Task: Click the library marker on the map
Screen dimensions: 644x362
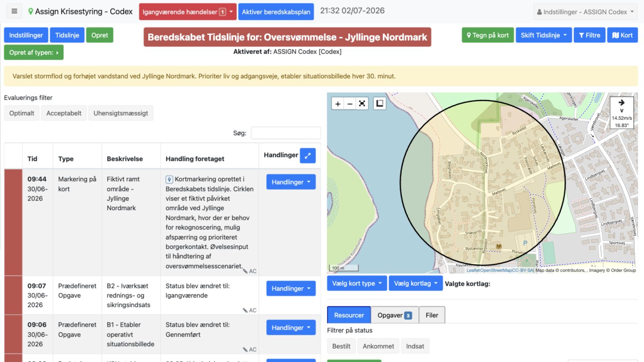Action: click(499, 246)
